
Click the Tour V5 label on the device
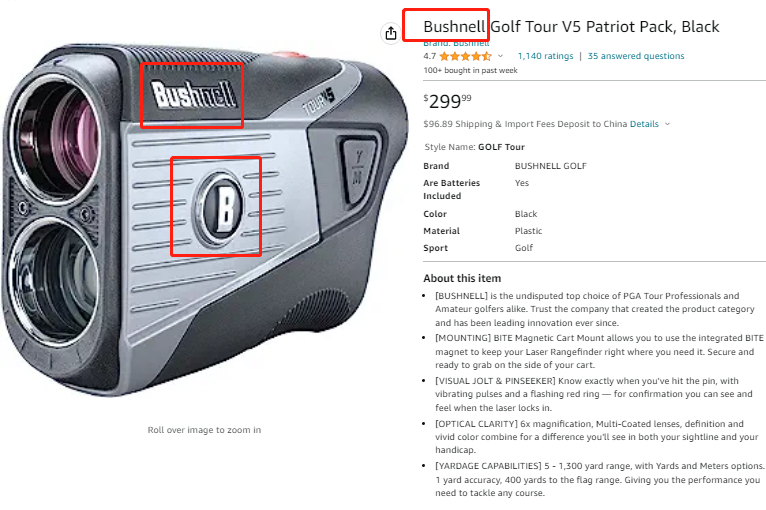[319, 100]
